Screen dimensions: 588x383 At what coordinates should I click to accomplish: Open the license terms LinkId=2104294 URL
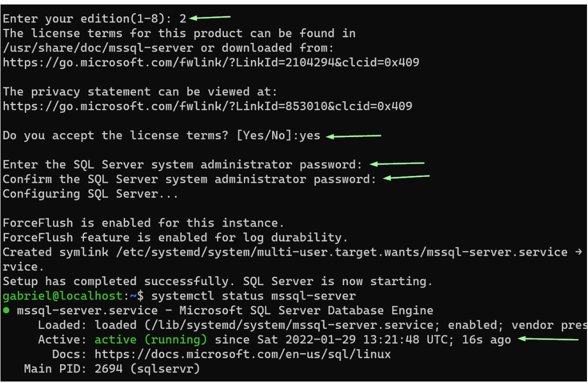[x=211, y=62]
